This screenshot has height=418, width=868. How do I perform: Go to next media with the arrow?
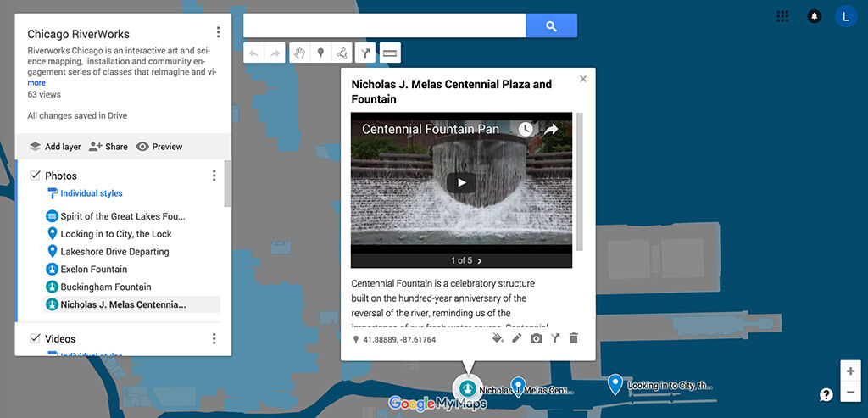(x=480, y=261)
